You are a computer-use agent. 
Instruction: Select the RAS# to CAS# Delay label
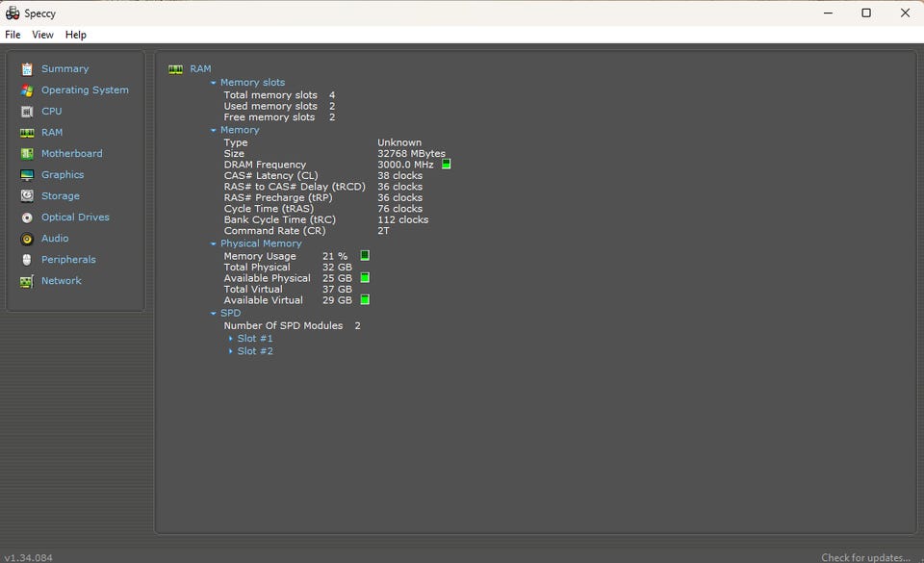295,187
